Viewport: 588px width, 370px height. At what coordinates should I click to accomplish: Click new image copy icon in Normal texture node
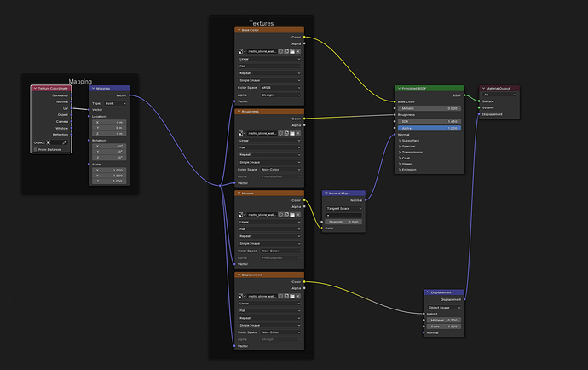pos(286,215)
